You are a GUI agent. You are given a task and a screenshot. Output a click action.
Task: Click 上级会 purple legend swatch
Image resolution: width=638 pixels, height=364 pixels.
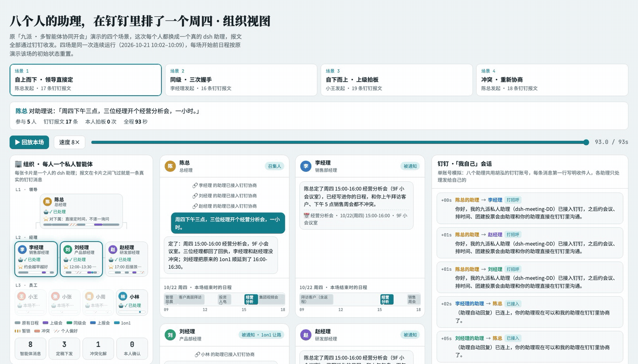pyautogui.click(x=46, y=323)
